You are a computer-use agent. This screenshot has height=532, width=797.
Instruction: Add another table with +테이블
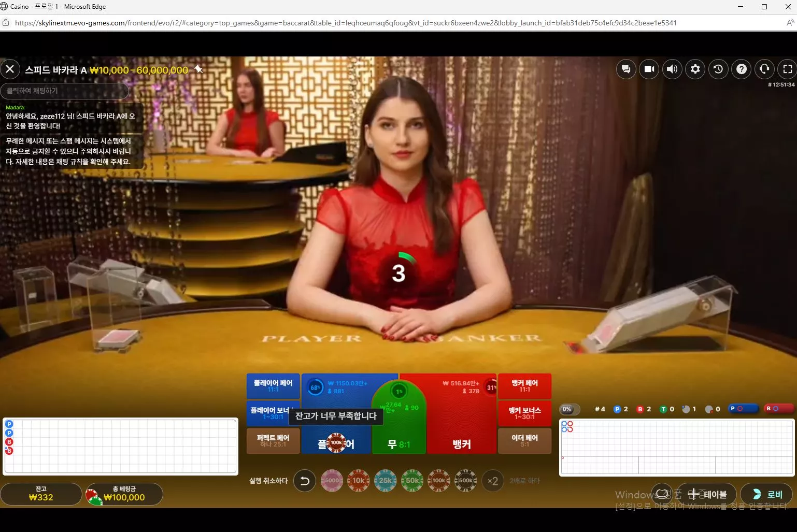(707, 494)
